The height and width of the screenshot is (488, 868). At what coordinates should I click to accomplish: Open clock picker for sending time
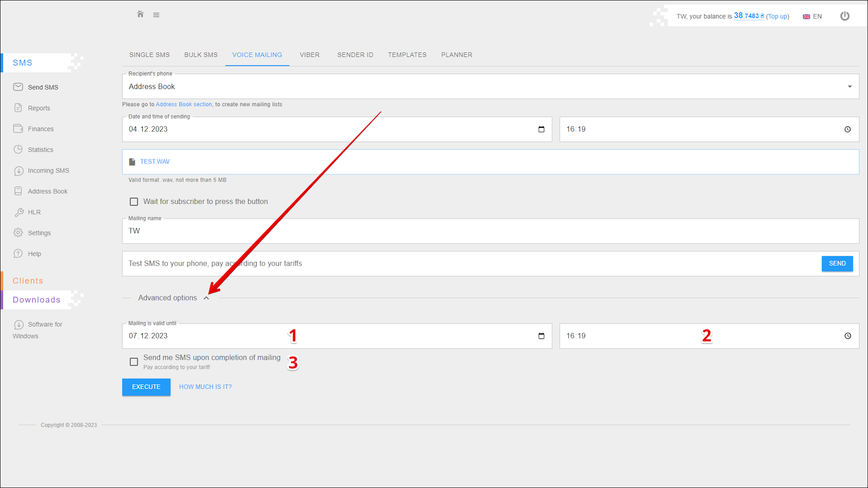point(847,129)
